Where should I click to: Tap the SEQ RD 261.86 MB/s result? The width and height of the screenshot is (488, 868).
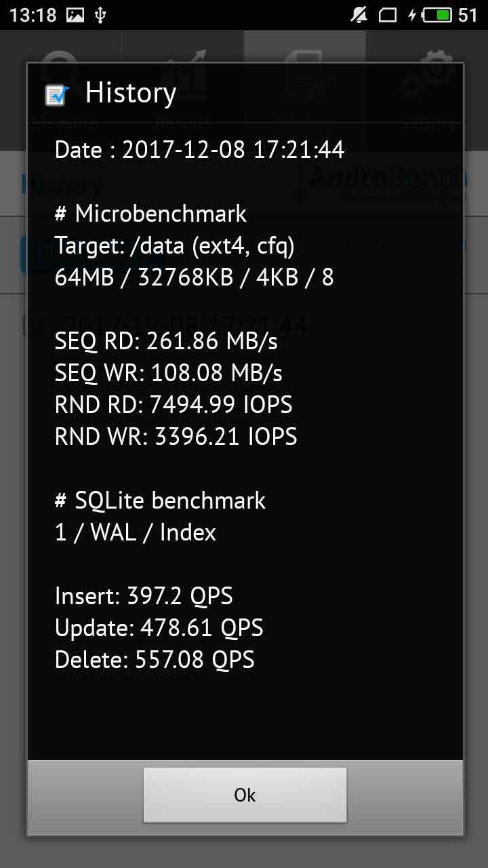166,341
